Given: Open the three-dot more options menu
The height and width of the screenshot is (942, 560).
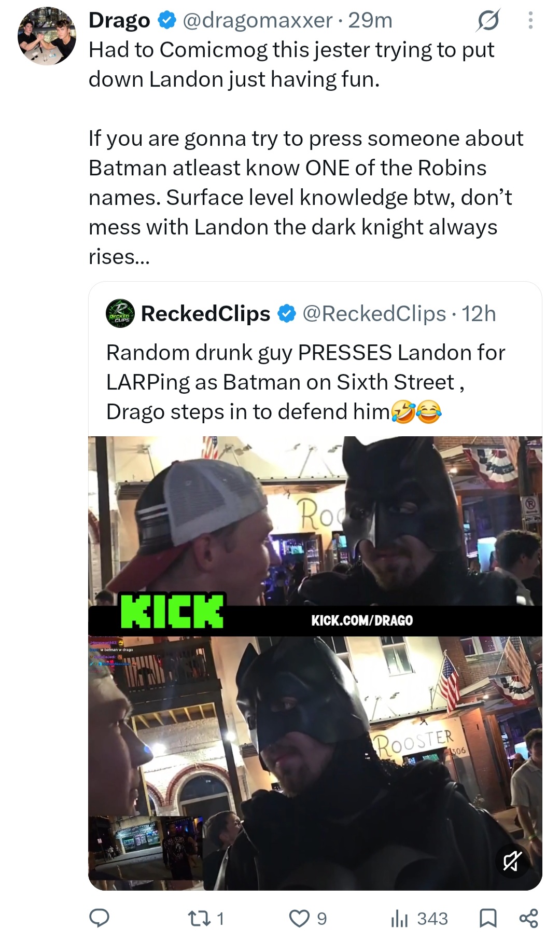Looking at the screenshot, I should (530, 21).
